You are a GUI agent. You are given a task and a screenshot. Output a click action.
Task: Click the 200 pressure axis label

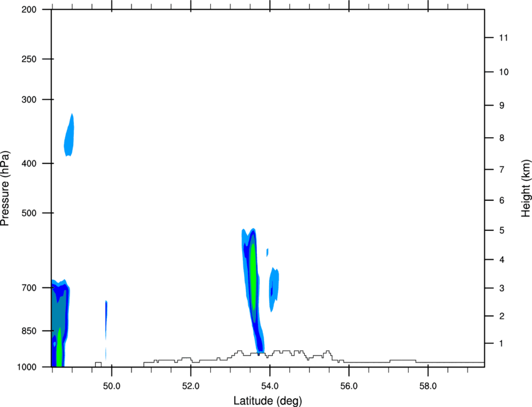29,9
